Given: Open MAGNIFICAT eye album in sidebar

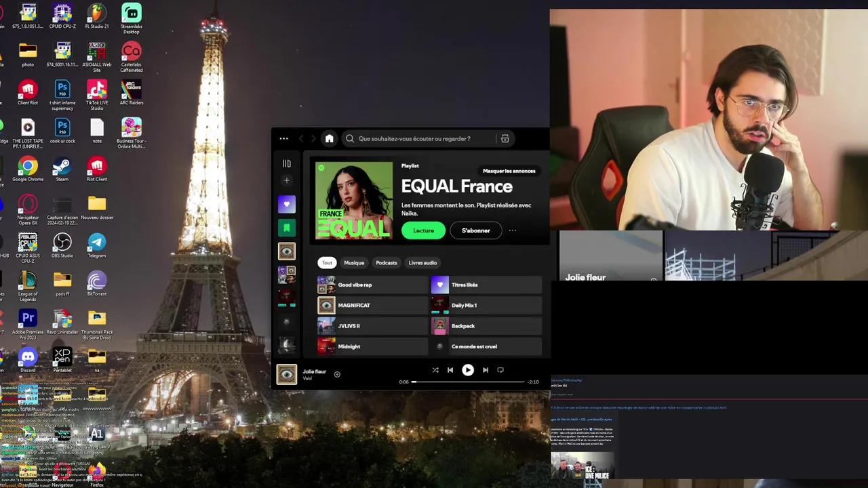Looking at the screenshot, I should pos(286,251).
